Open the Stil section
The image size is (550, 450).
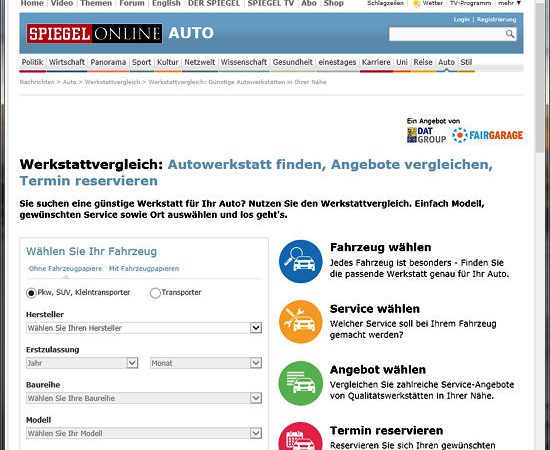tap(466, 62)
